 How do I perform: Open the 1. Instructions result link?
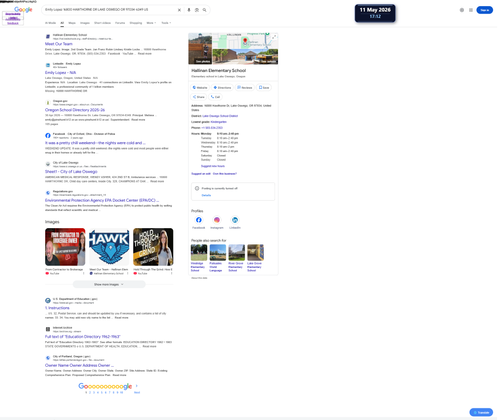pyautogui.click(x=57, y=308)
